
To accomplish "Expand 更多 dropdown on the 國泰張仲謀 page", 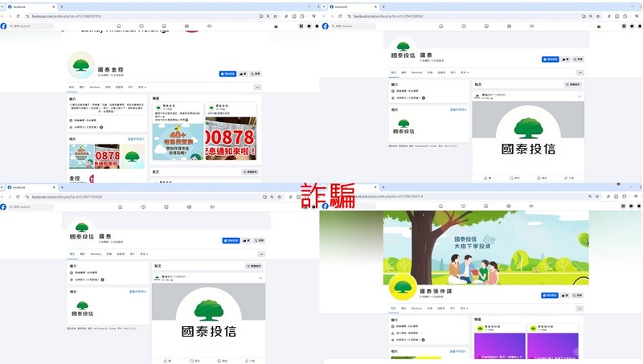I will click(465, 309).
